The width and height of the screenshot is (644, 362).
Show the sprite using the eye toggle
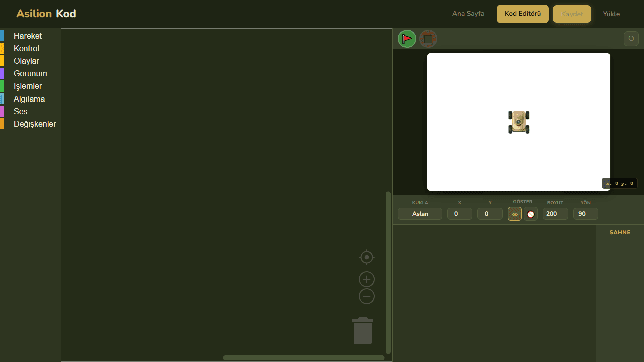click(x=515, y=214)
